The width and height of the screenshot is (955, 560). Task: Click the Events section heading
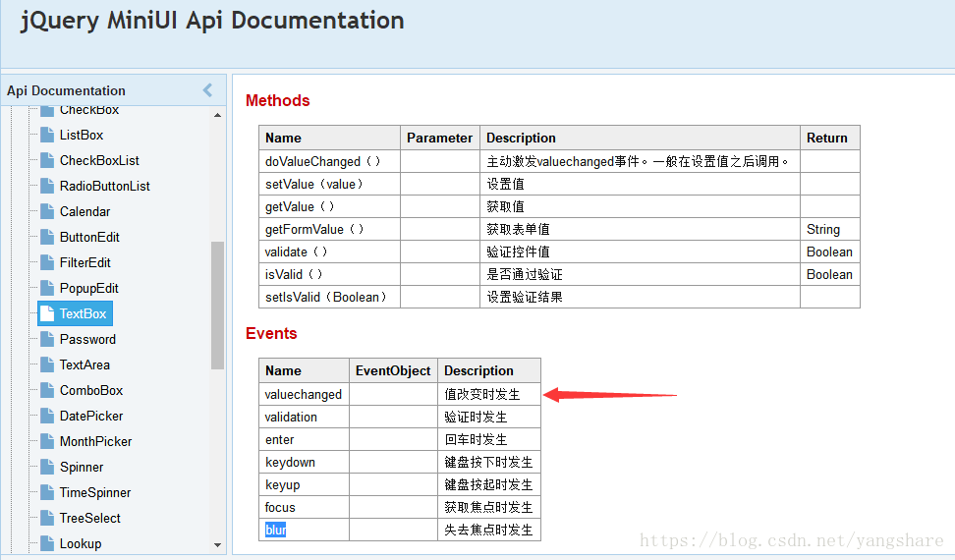pos(271,334)
